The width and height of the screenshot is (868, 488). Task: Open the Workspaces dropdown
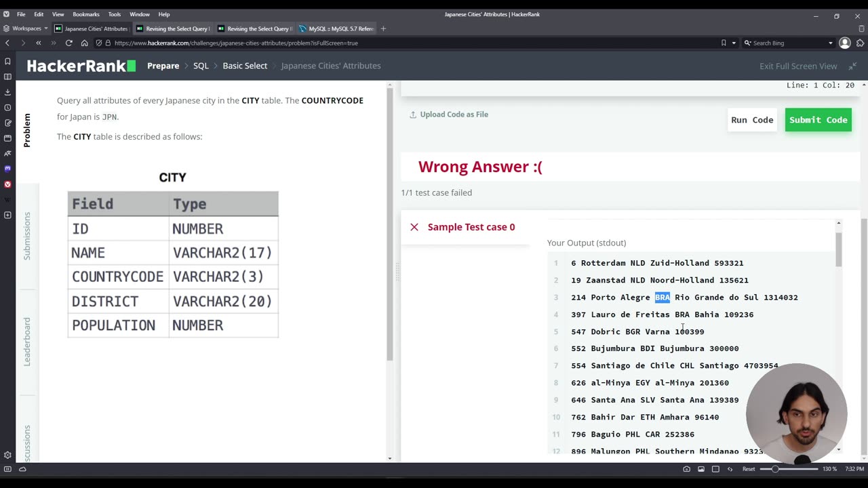point(26,28)
